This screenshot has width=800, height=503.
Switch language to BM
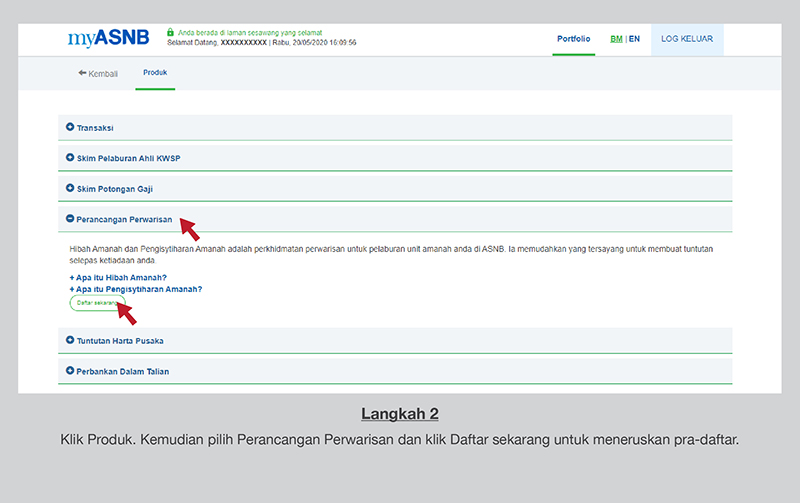click(x=616, y=39)
